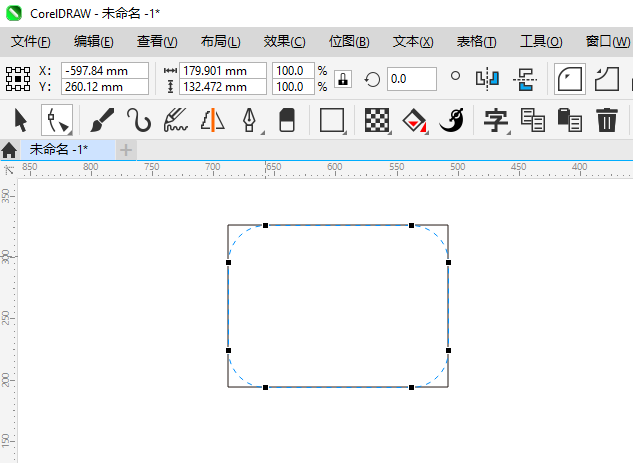
Task: Pick the Eraser tool
Action: 287,120
